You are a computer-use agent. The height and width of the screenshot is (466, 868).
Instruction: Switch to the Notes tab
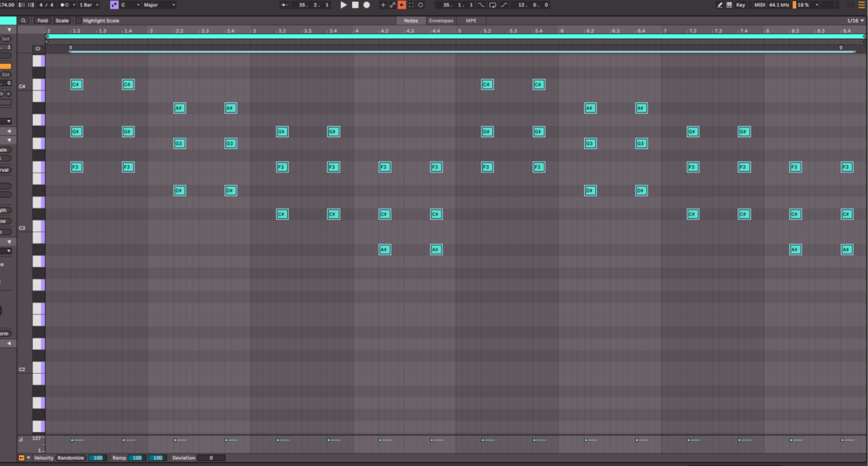pyautogui.click(x=411, y=20)
